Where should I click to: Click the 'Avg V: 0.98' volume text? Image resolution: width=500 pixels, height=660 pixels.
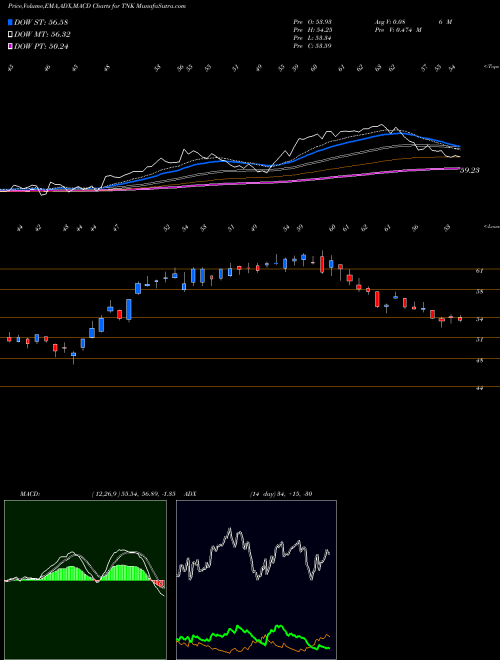pos(392,22)
